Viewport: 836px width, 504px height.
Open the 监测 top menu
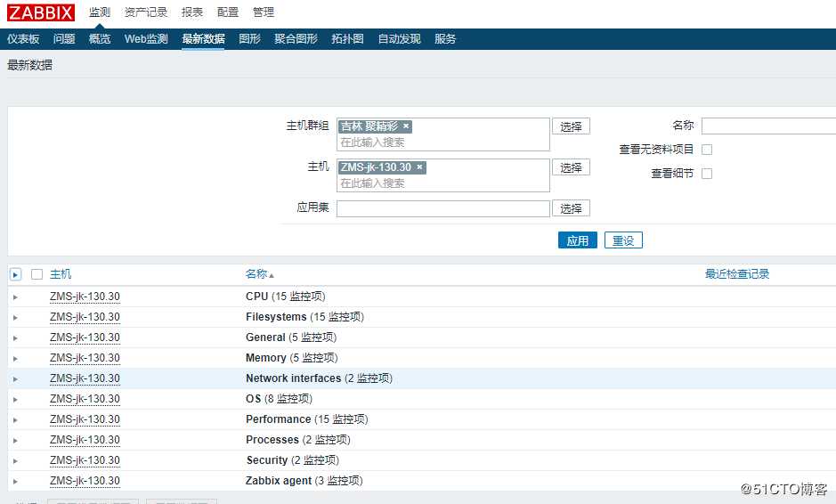pyautogui.click(x=100, y=12)
